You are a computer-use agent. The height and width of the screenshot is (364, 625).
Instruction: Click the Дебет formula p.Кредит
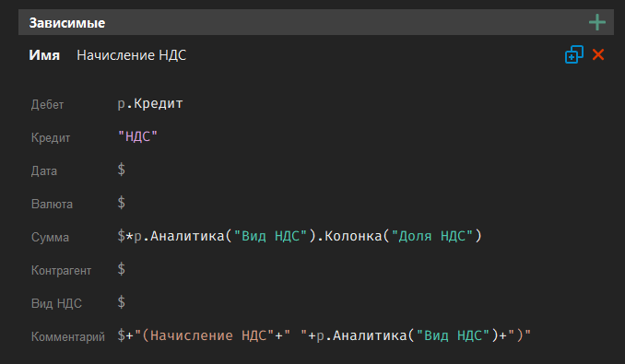(x=150, y=103)
